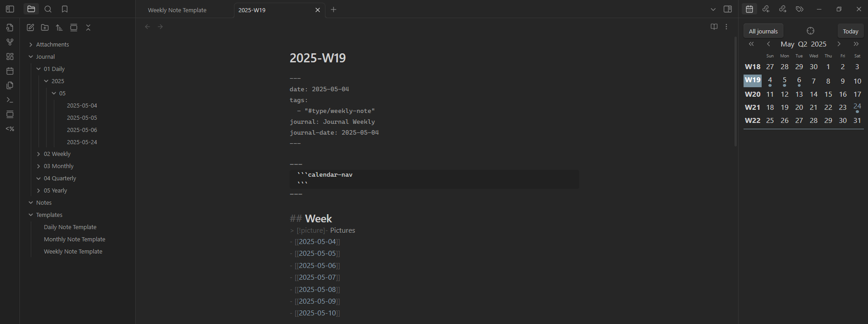Open the Q2 quarterly note

802,44
